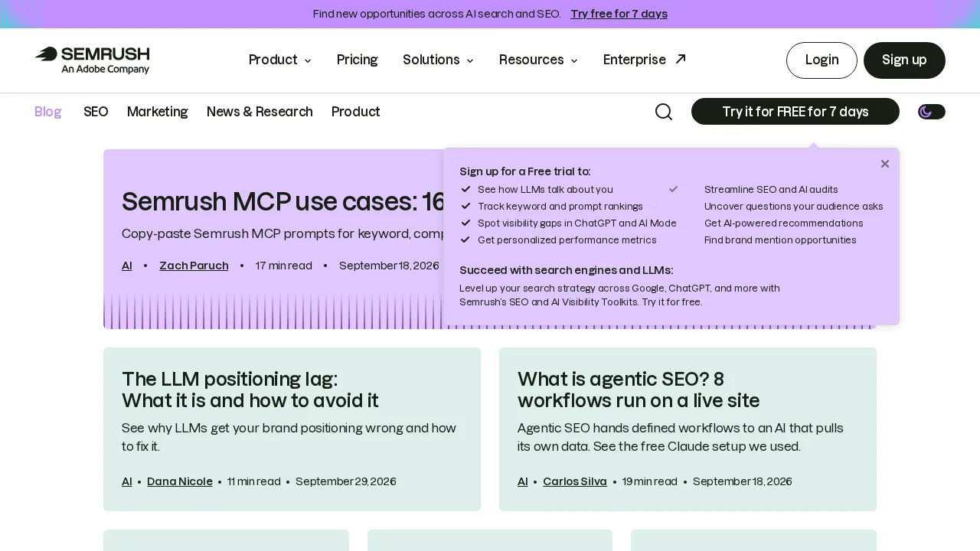This screenshot has width=980, height=551.
Task: Click AI tag on agentic SEO article
Action: 523,481
